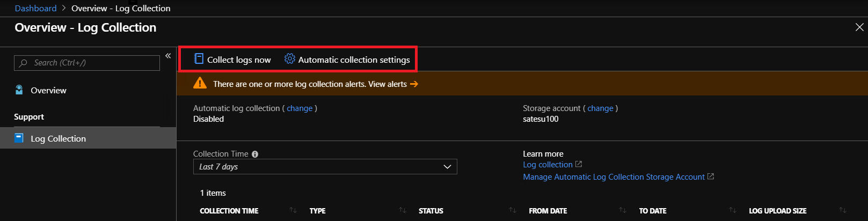Click the View alerts arrow icon
Viewport: 868px width, 221px height.
(x=414, y=84)
